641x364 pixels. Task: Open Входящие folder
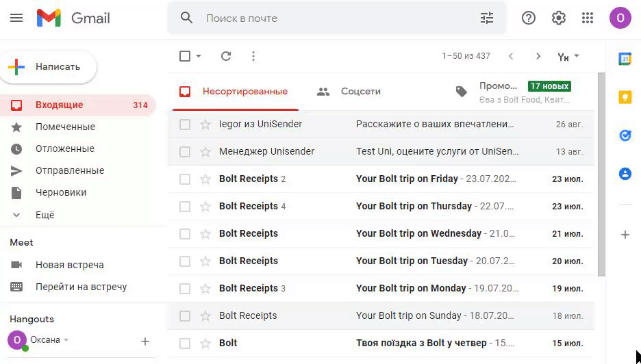pyautogui.click(x=77, y=105)
